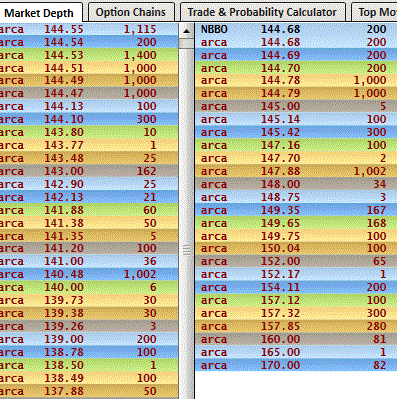This screenshot has height=399, width=397.
Task: Select ask price 149.35
Action: click(x=280, y=210)
